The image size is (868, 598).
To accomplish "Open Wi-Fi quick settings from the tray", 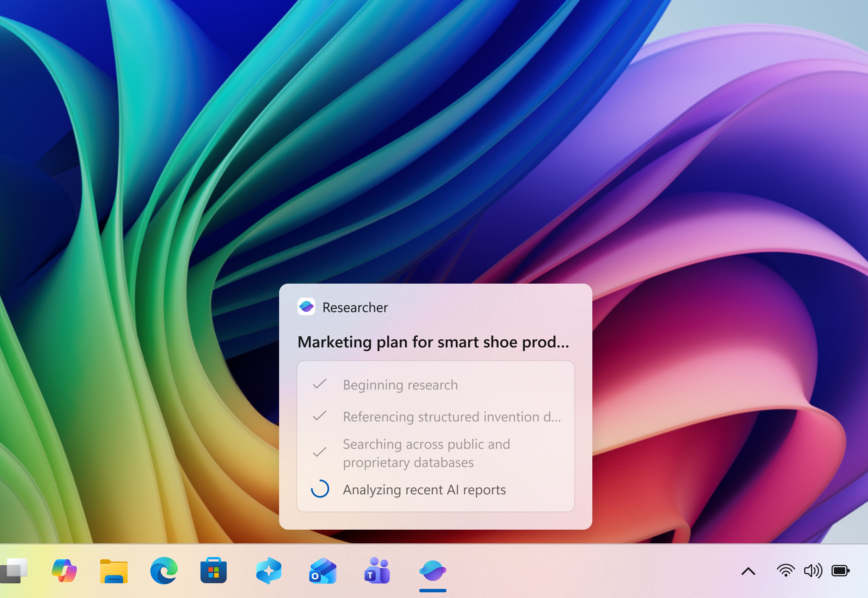I will pos(786,571).
